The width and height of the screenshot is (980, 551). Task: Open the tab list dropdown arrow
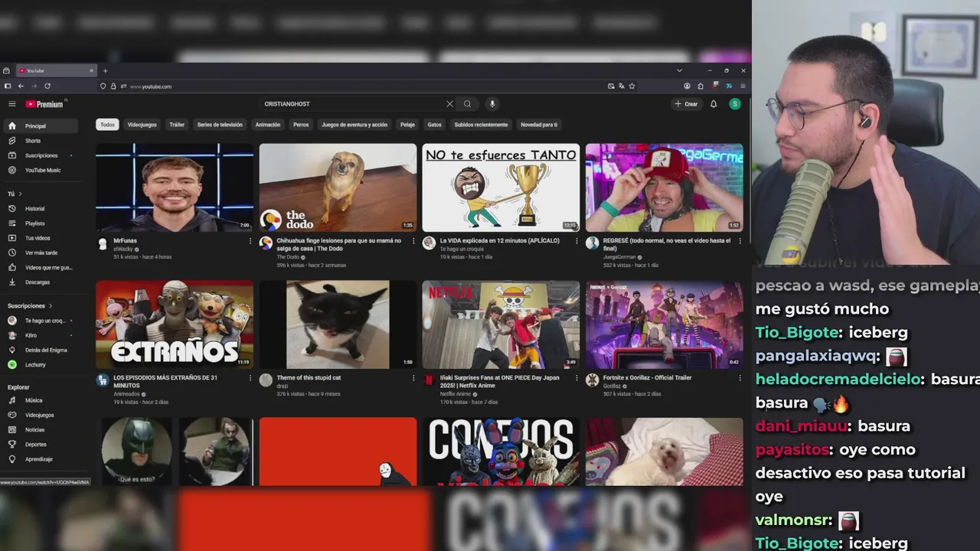click(679, 70)
